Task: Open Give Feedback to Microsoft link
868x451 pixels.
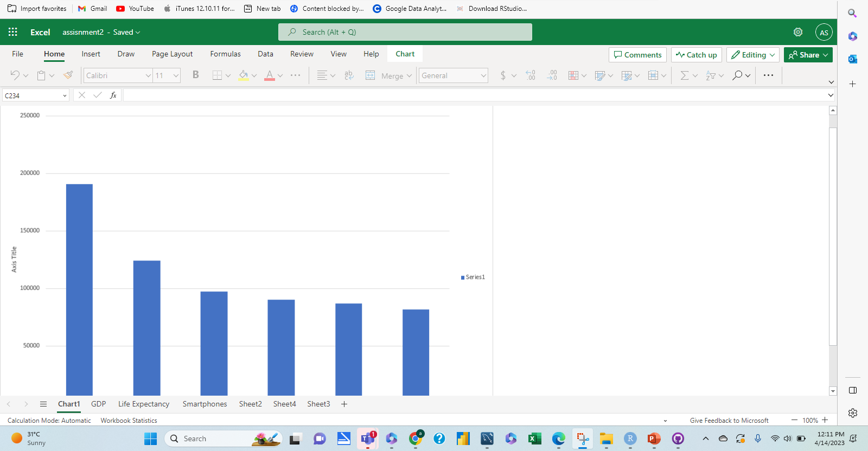Action: (x=729, y=420)
